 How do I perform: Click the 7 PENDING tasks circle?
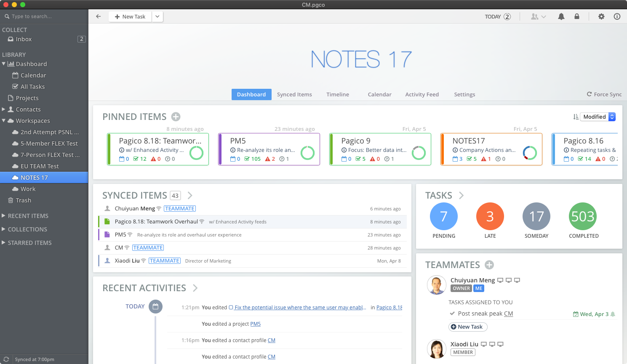[x=444, y=216]
